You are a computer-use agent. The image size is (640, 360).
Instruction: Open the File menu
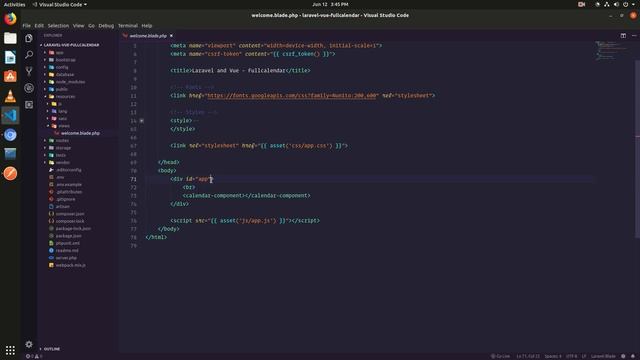pyautogui.click(x=27, y=26)
